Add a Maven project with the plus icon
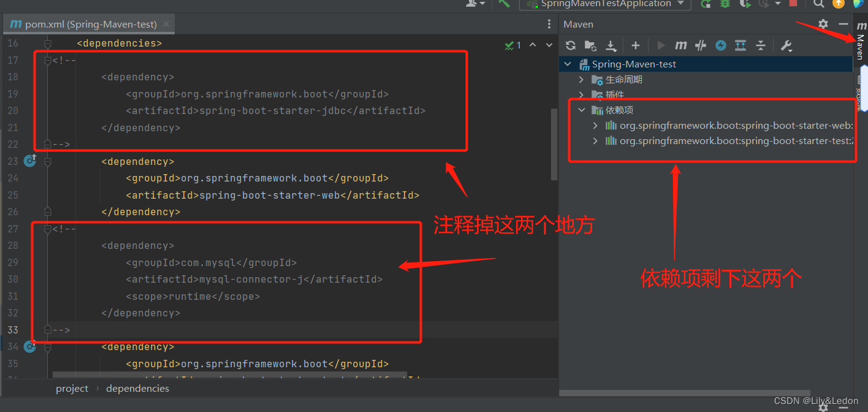 [x=635, y=45]
